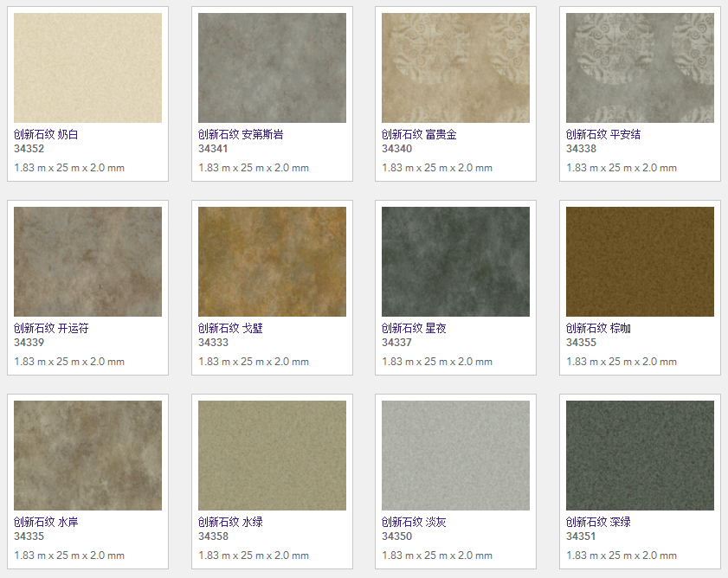Click the 奶白 cream texture thumbnail
728x578 pixels.
pos(87,67)
